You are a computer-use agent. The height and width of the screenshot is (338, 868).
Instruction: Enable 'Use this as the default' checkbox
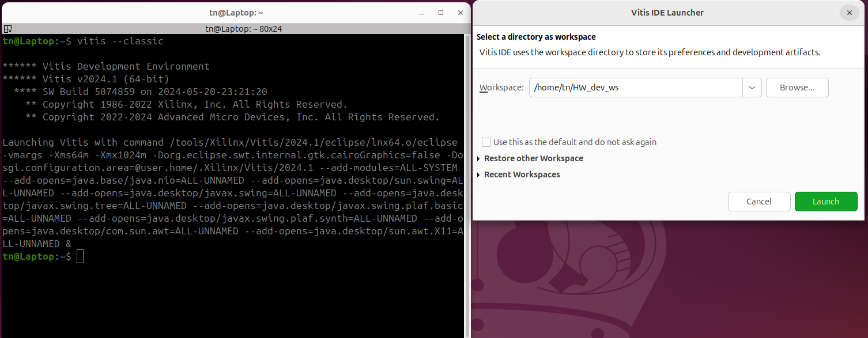click(486, 142)
